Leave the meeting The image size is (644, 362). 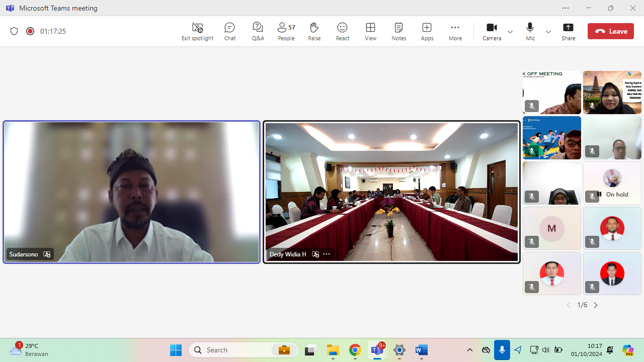(610, 31)
